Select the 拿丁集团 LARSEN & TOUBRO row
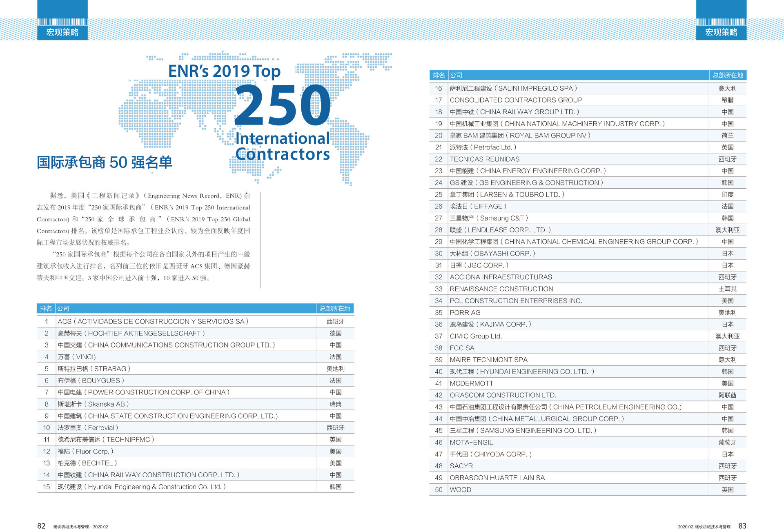This screenshot has width=784, height=532. click(x=588, y=195)
